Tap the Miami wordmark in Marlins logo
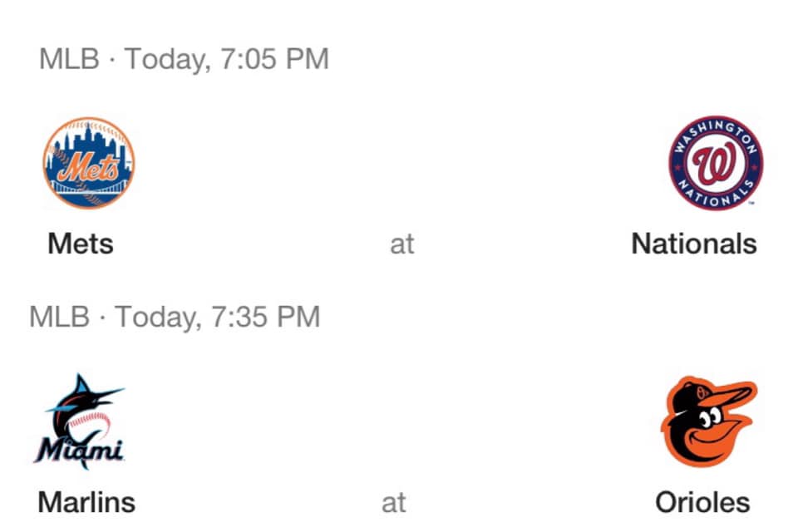The image size is (798, 532). [80, 449]
